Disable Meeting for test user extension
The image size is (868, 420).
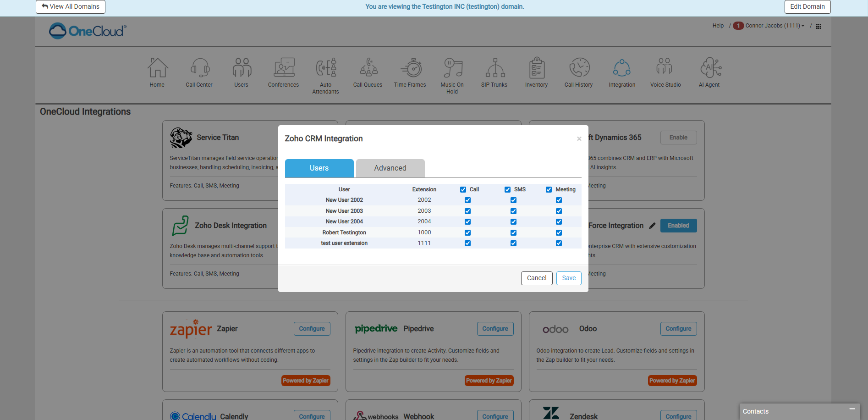[x=559, y=243]
